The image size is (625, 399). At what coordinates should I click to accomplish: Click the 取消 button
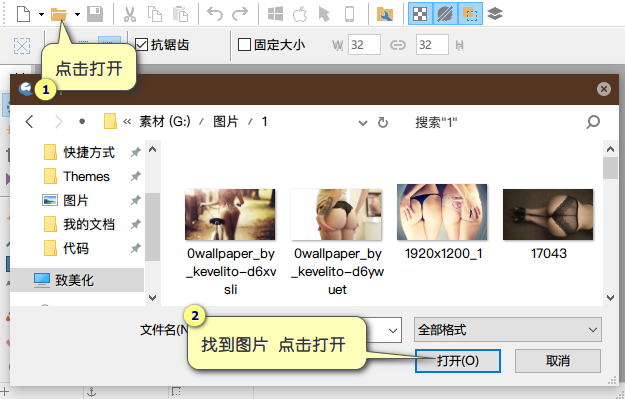(558, 361)
